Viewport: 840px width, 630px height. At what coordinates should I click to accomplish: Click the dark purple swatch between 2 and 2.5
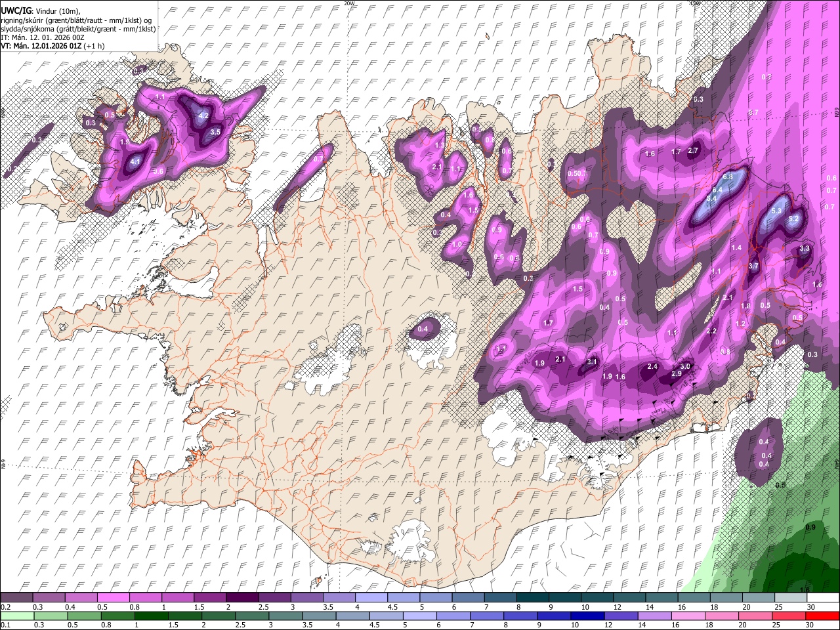[x=242, y=598]
